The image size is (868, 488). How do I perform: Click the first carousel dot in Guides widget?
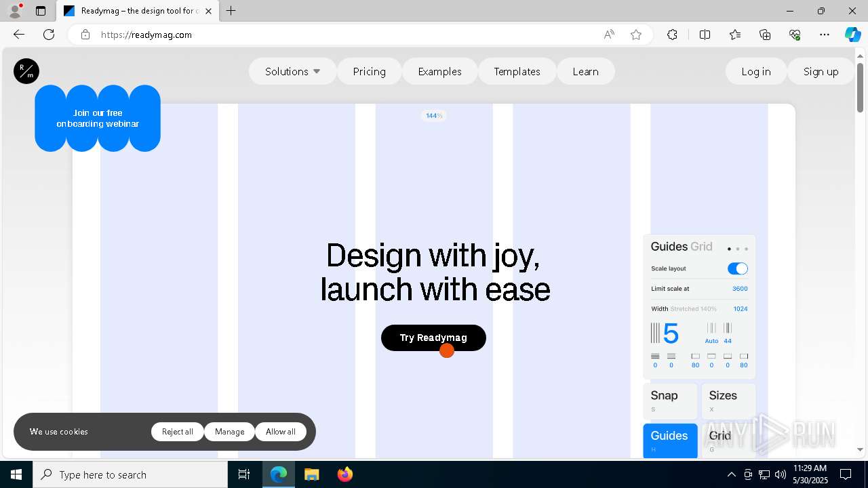pyautogui.click(x=729, y=249)
